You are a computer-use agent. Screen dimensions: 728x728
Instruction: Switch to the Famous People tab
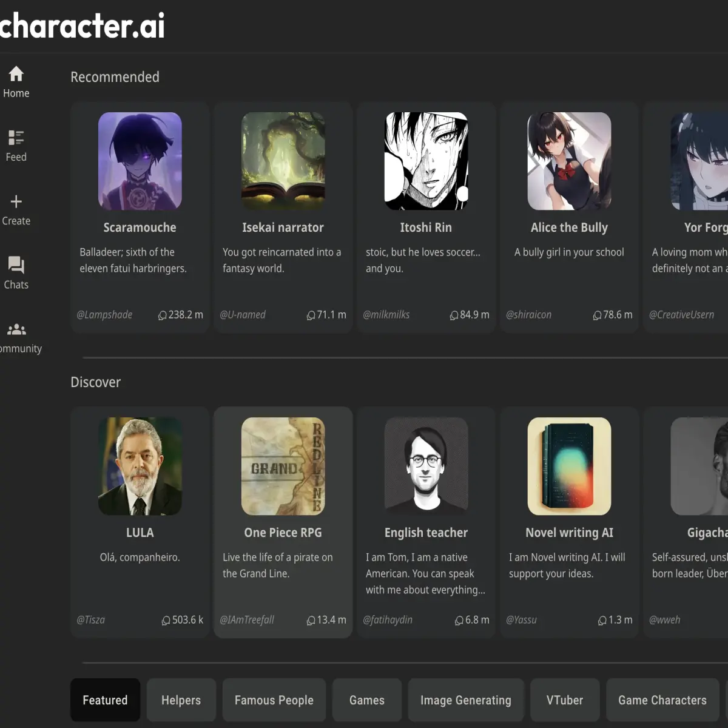[274, 700]
